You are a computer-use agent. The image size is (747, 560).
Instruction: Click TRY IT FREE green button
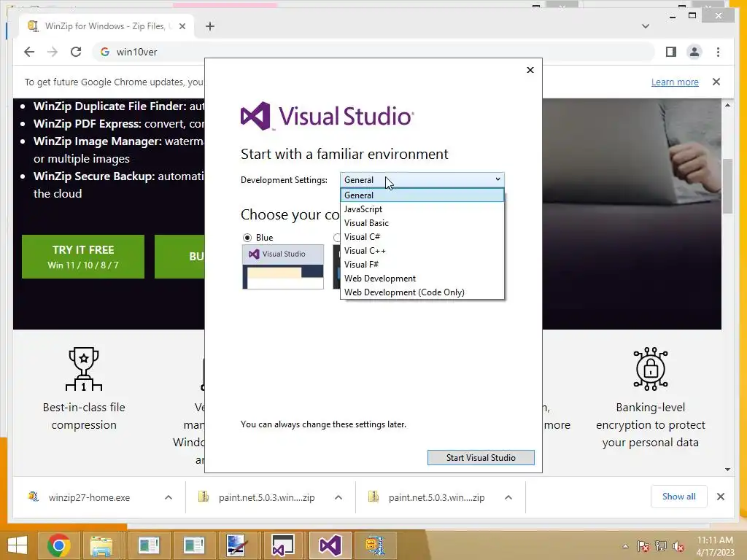click(x=83, y=257)
